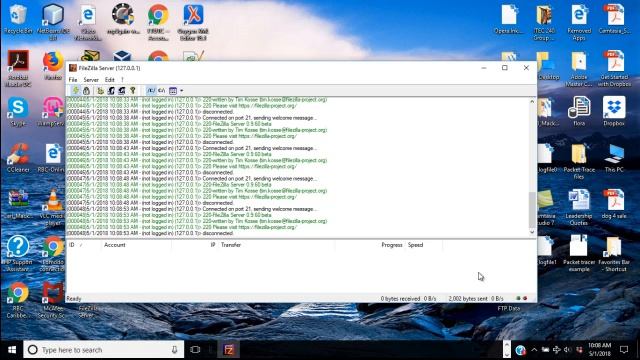
Task: Open server settings from the toolbar icon
Action: point(100,91)
